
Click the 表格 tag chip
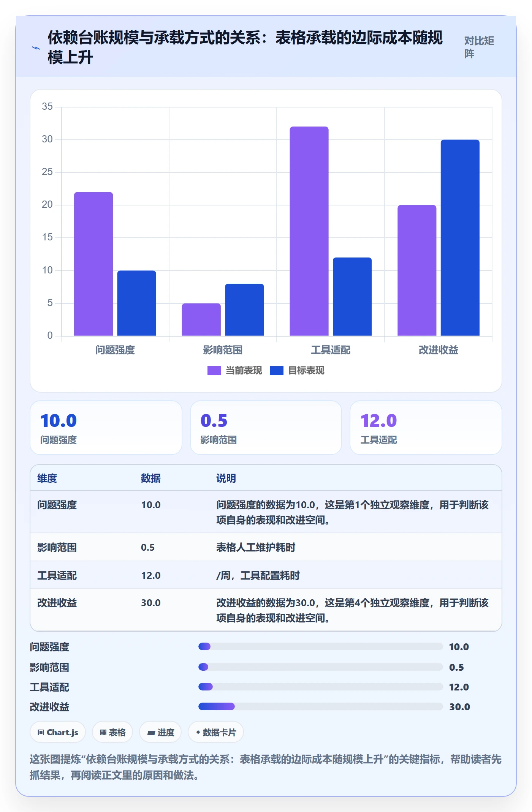(112, 732)
